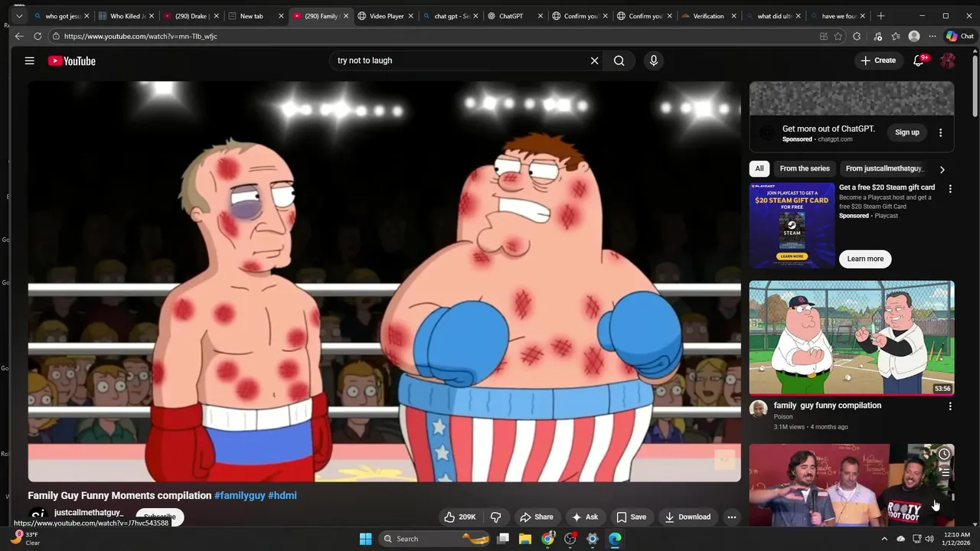980x551 pixels.
Task: Clear the search box text with X
Action: (x=594, y=60)
